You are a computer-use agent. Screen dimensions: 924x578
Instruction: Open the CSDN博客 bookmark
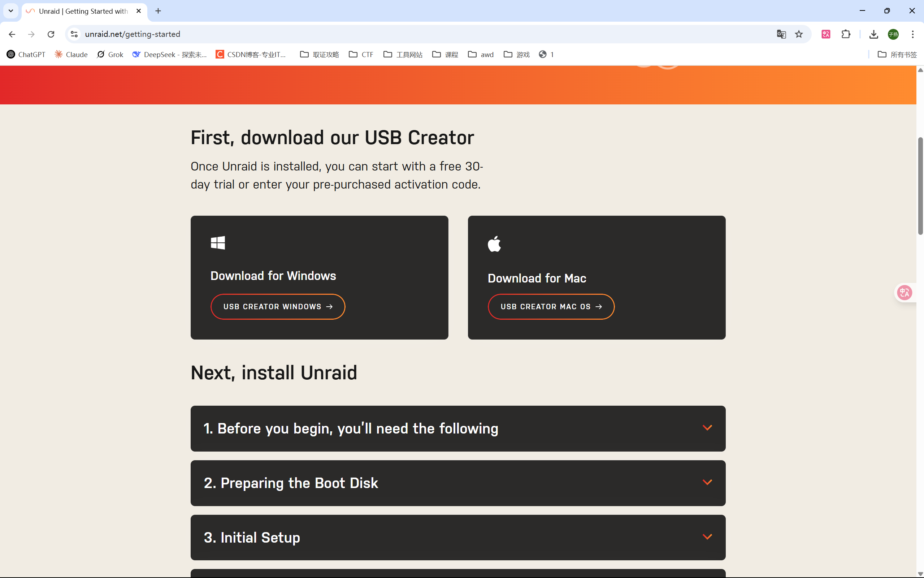251,55
